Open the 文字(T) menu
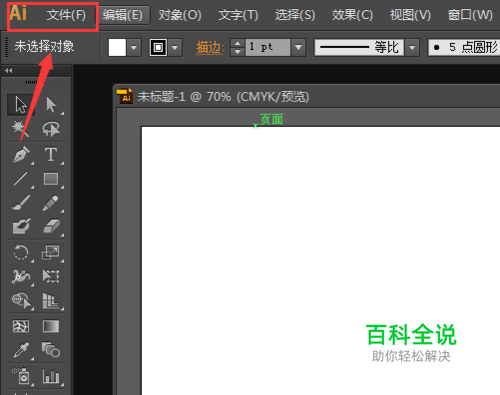Screen dimensions: 500x395 (x=238, y=15)
